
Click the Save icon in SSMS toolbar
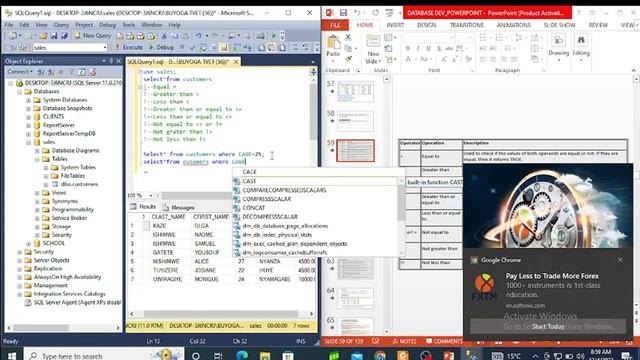(x=54, y=36)
